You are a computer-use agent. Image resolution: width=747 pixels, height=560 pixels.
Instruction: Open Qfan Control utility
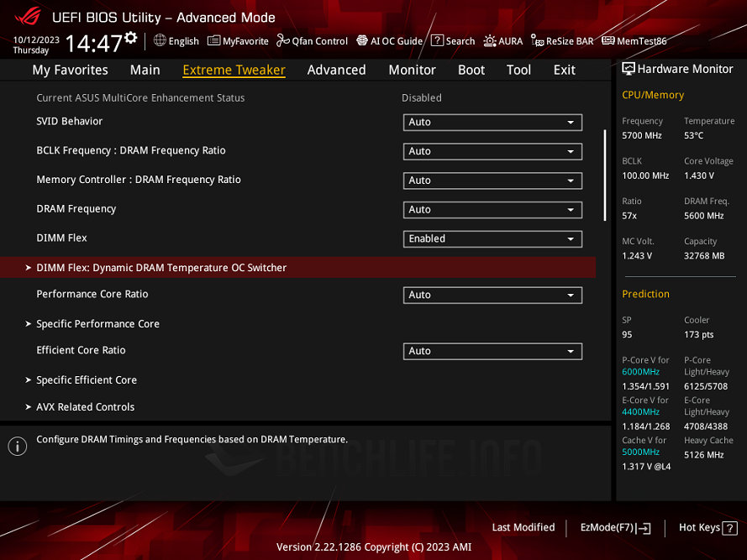point(312,40)
